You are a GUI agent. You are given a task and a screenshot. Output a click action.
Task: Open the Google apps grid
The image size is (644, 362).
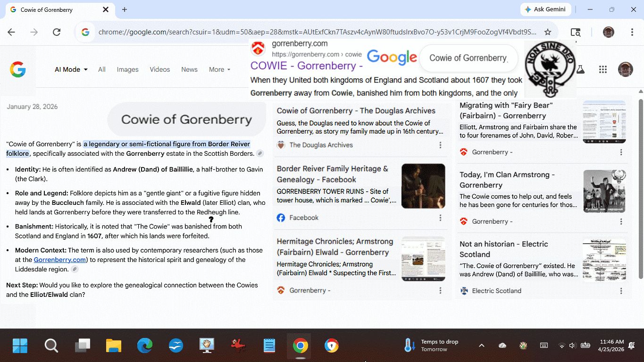602,69
